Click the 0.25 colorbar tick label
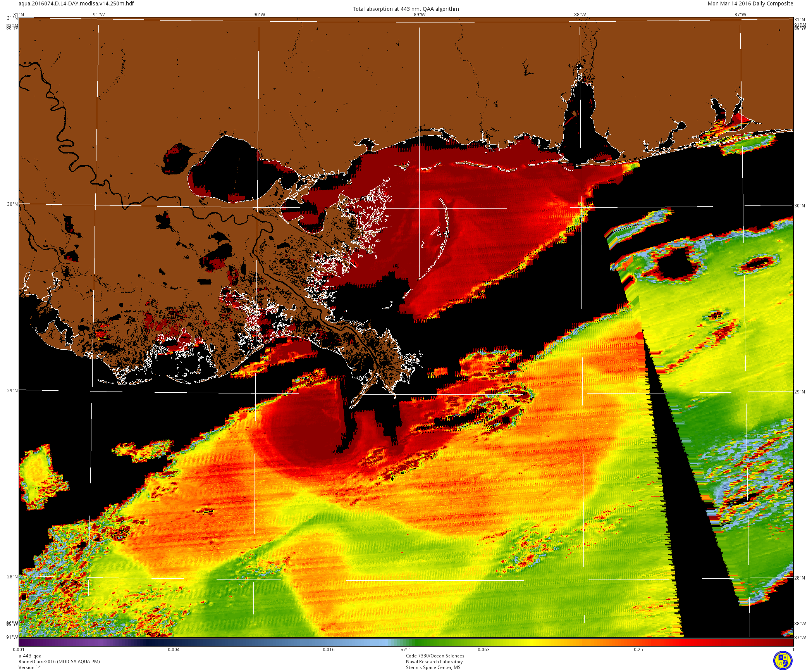Screen dimensions: 812x671 (x=638, y=650)
